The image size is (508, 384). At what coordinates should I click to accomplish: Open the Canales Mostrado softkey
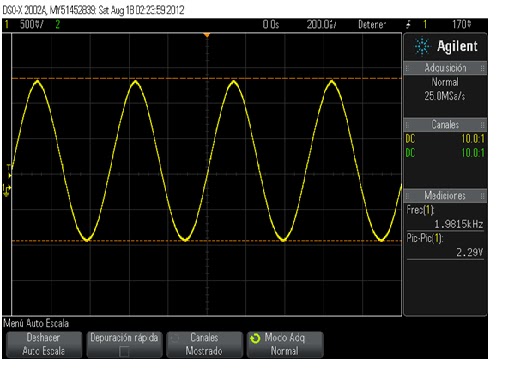(x=204, y=344)
